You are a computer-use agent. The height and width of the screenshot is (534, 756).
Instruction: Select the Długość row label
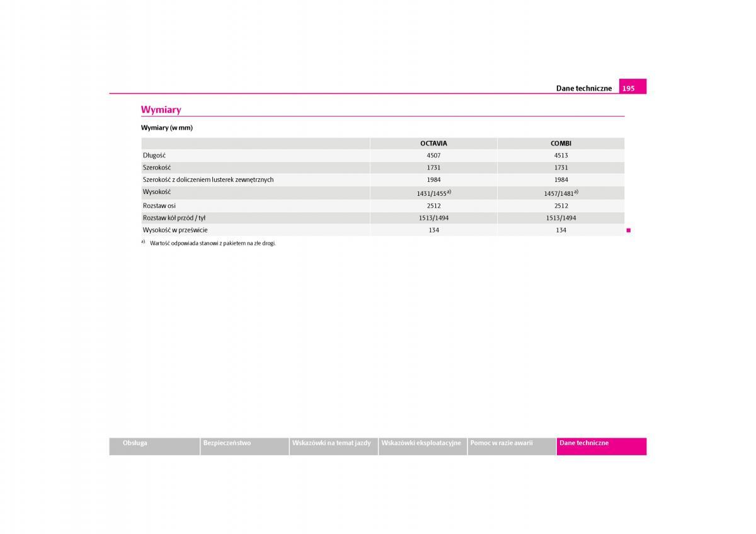pos(154,156)
